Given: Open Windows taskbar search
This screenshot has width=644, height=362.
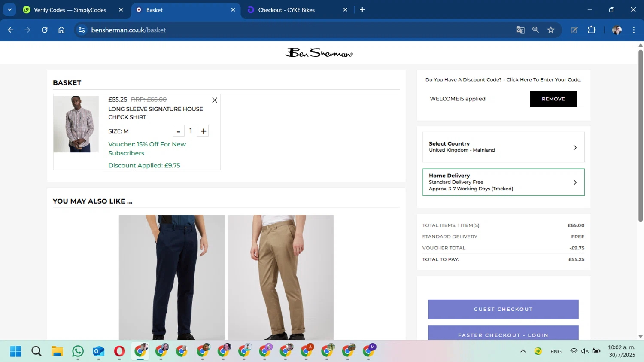Looking at the screenshot, I should pos(36,351).
